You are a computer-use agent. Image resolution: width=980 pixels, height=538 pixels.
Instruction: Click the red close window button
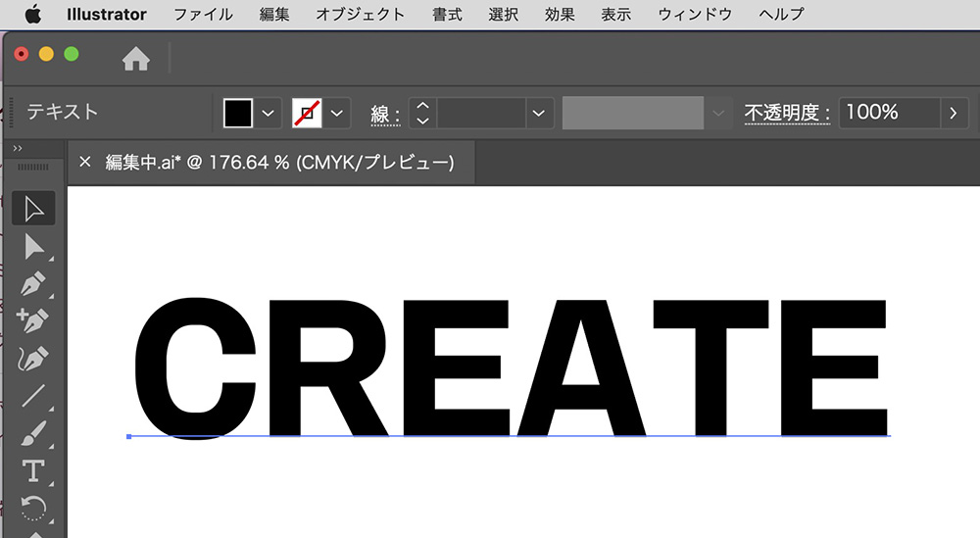coord(22,54)
